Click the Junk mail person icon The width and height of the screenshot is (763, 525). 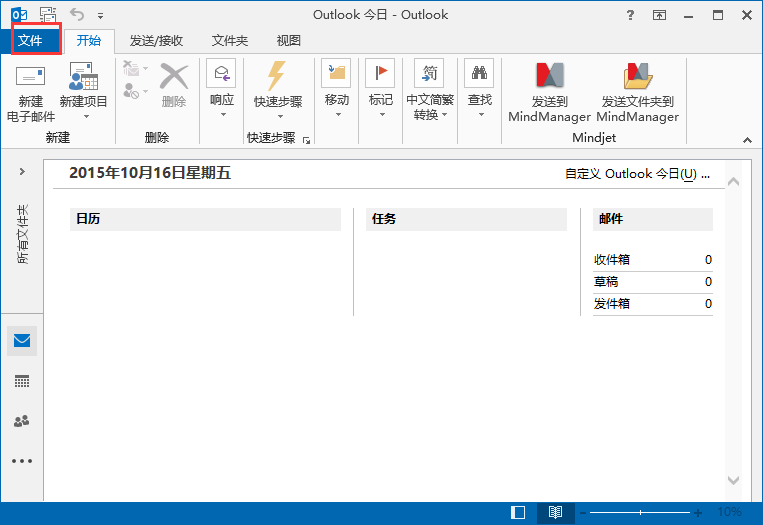pyautogui.click(x=131, y=91)
